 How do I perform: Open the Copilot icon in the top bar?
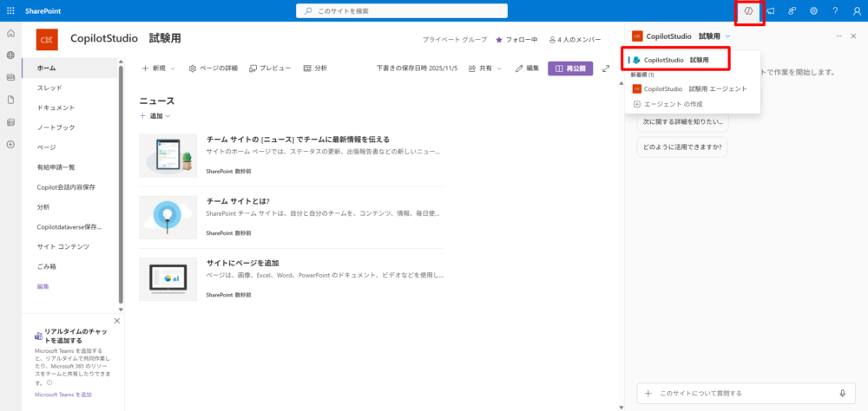coord(748,10)
